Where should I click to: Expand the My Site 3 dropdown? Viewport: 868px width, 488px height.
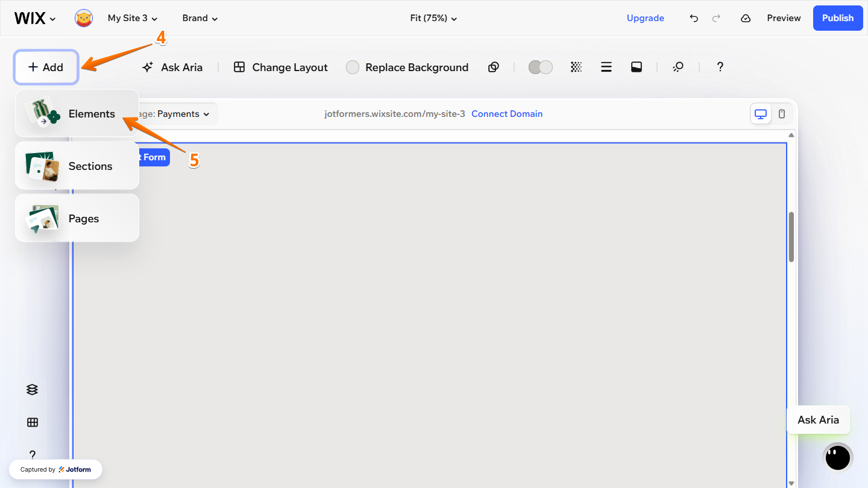point(133,18)
